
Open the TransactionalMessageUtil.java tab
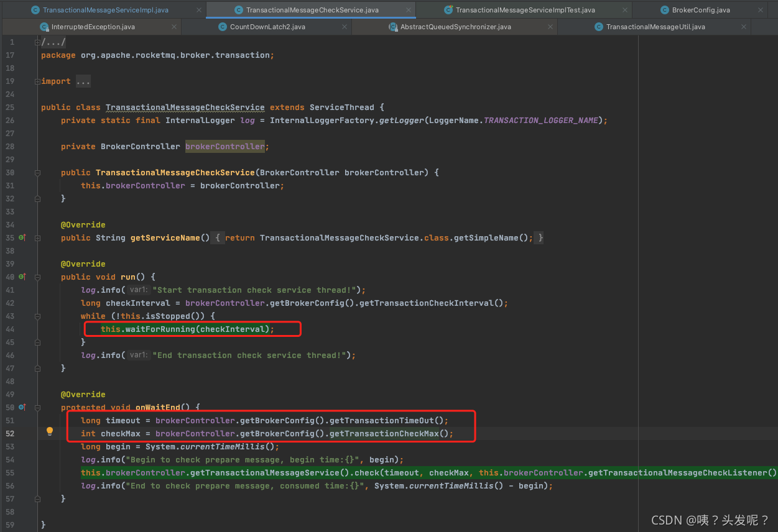click(x=655, y=27)
